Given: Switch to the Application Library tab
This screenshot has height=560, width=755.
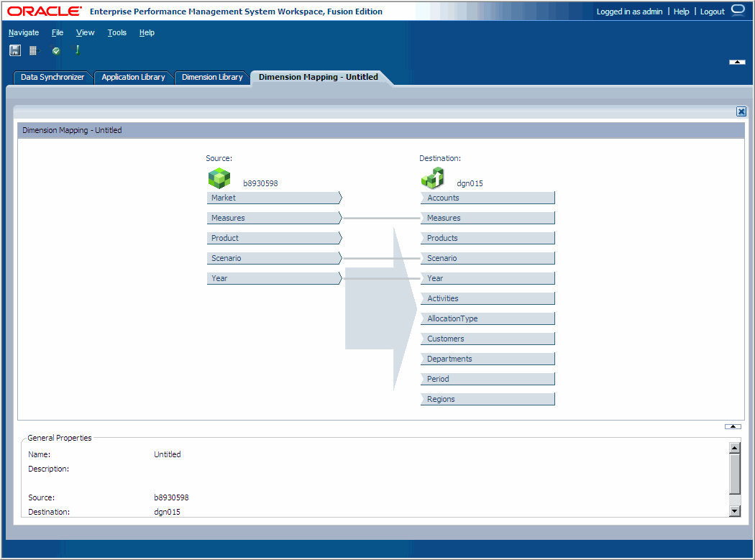Looking at the screenshot, I should (133, 77).
